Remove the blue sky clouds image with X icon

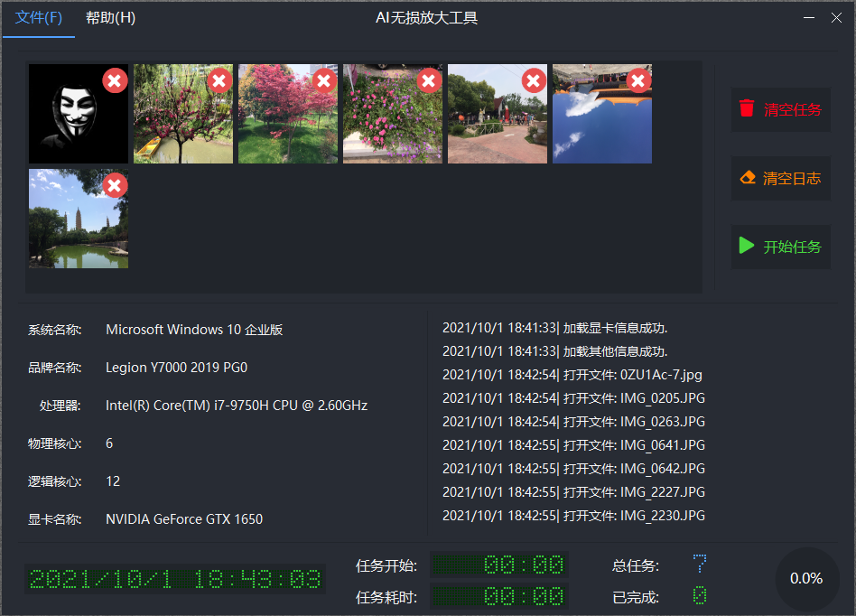coord(638,79)
